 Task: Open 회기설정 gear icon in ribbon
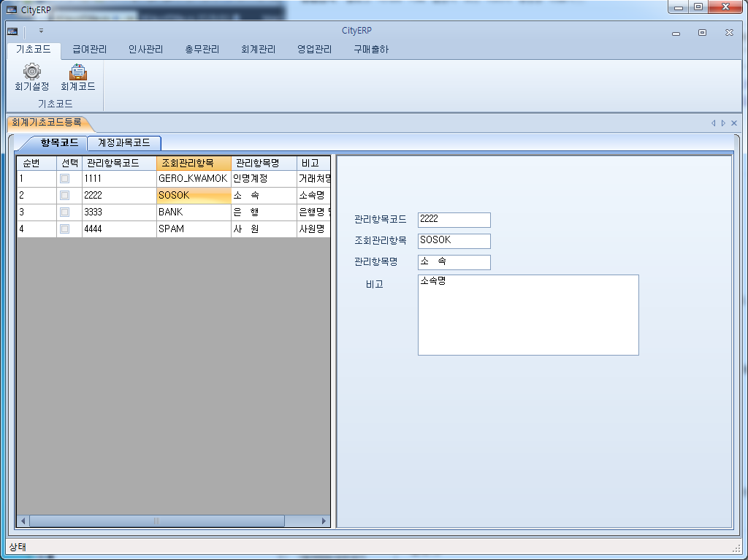click(31, 72)
